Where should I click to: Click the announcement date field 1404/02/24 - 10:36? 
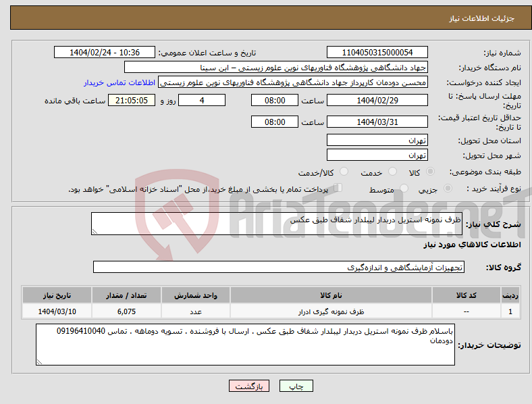click(x=105, y=52)
